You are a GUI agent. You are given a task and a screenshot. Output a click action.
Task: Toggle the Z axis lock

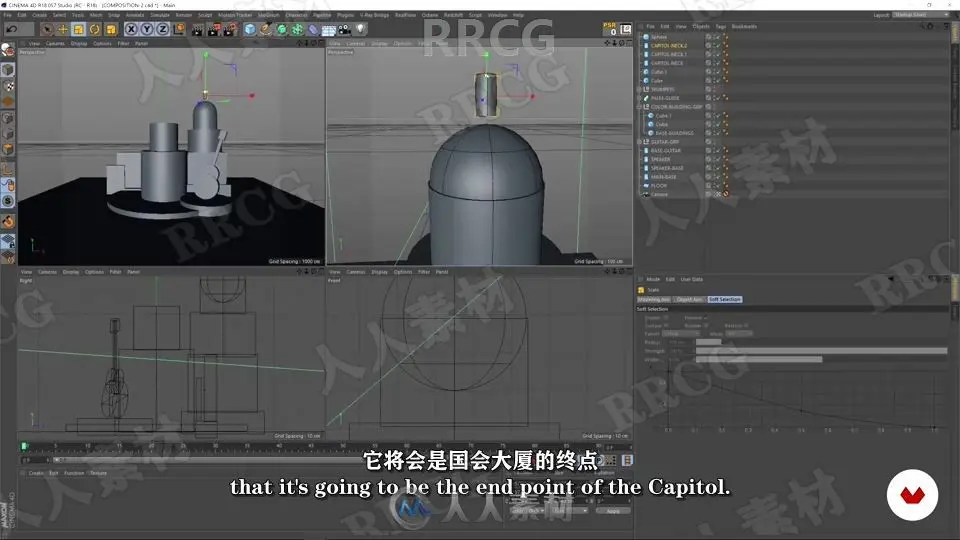coord(162,29)
